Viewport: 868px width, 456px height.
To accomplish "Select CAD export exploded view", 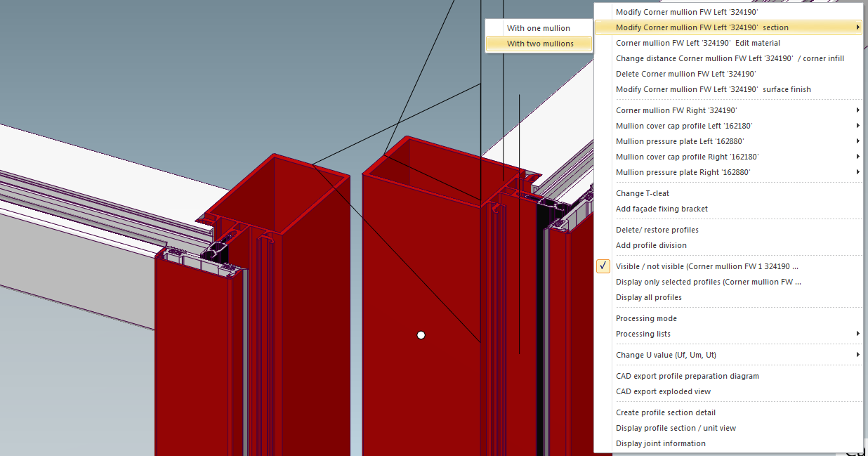I will coord(663,391).
